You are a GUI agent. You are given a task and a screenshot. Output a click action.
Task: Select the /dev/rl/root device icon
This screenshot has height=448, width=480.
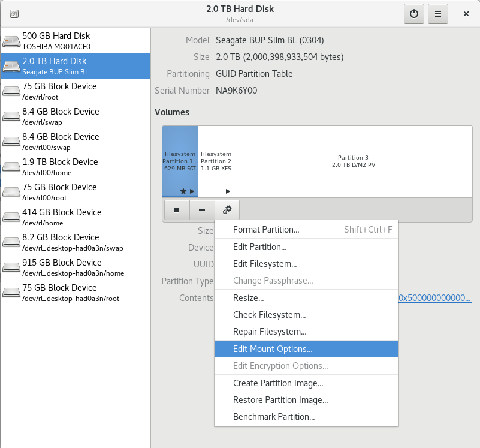(11, 91)
